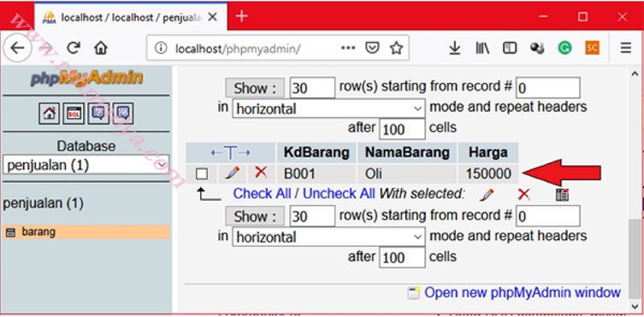Click the penjualan (1) database link
The width and height of the screenshot is (644, 317).
click(x=43, y=203)
